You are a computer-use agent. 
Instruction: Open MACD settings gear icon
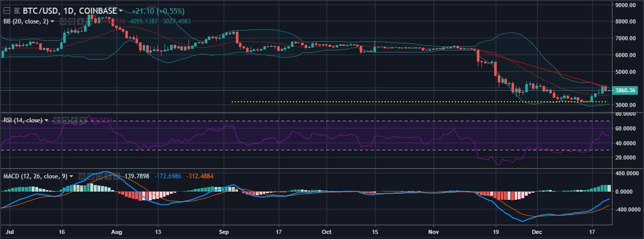coord(91,176)
